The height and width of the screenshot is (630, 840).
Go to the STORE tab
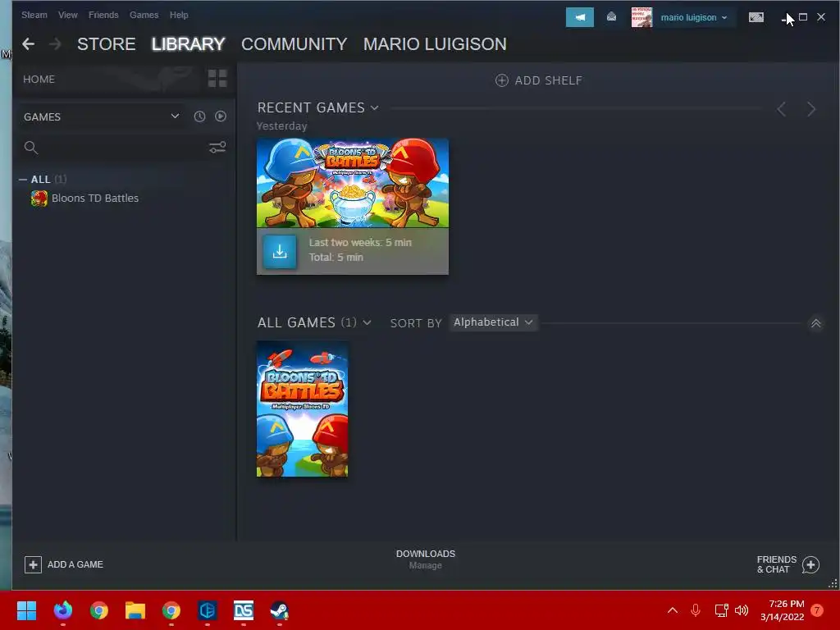[x=106, y=44]
